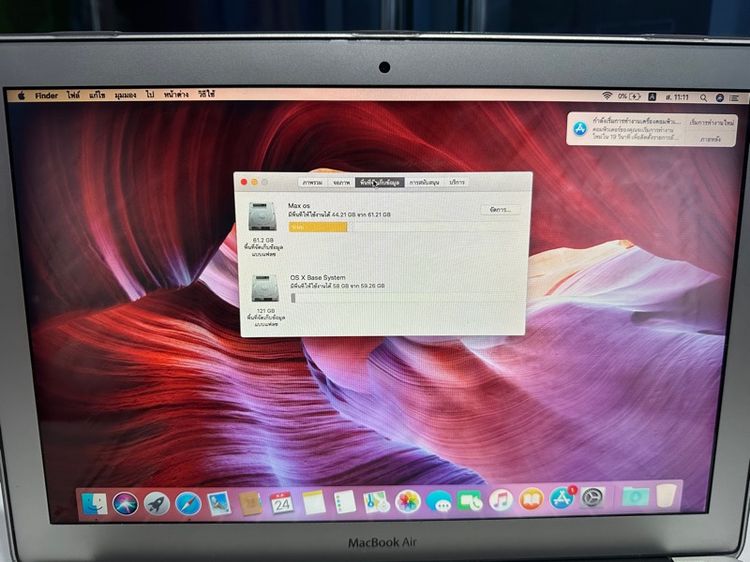Switch to the บริการ (Service) tab
Screen dimensions: 750x562
(x=457, y=183)
